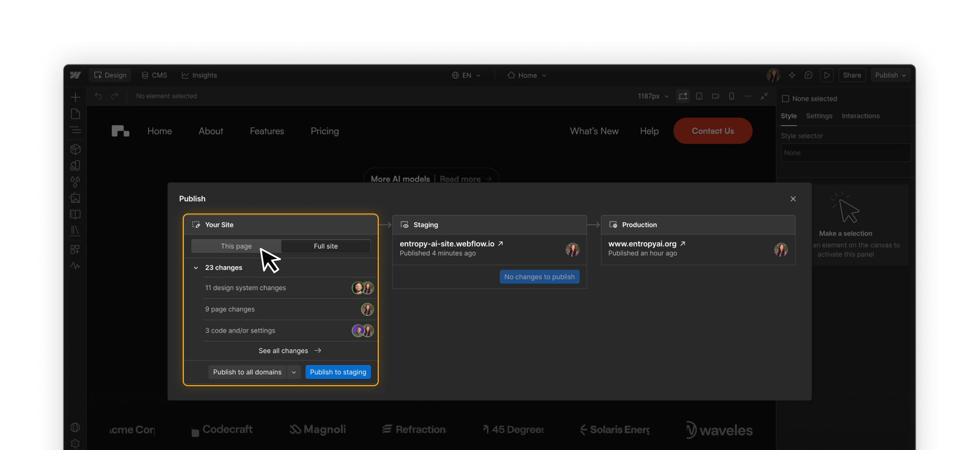This screenshot has width=980, height=450.
Task: Switch to the Insights tab
Action: pos(199,75)
